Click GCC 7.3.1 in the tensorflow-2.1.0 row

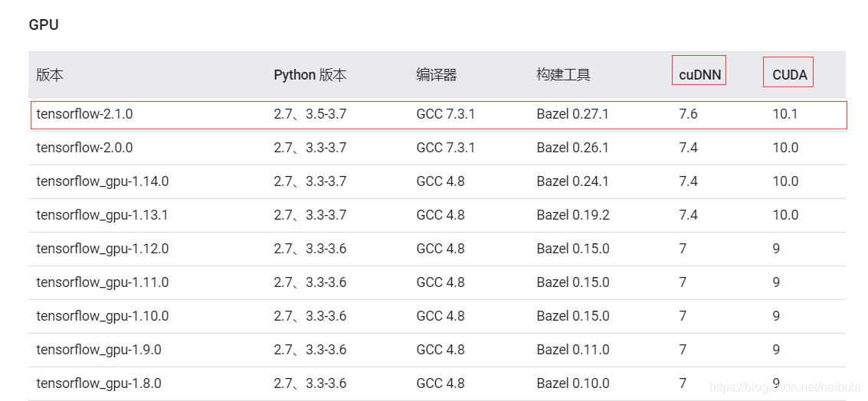[446, 115]
